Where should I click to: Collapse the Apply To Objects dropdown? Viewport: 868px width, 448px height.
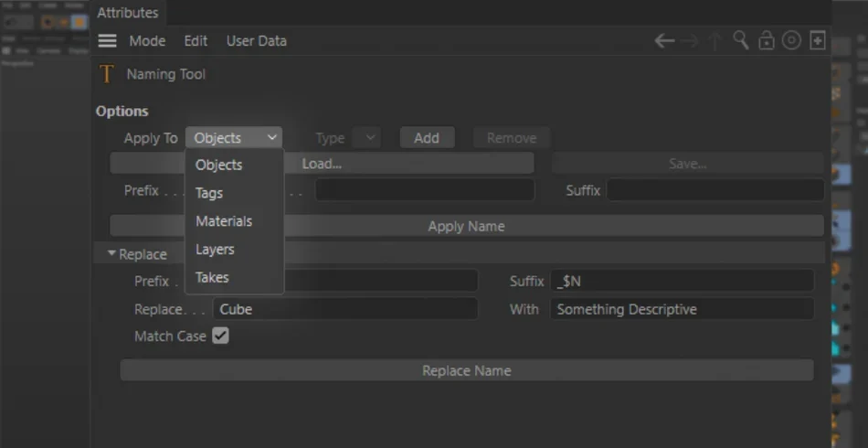tap(234, 138)
